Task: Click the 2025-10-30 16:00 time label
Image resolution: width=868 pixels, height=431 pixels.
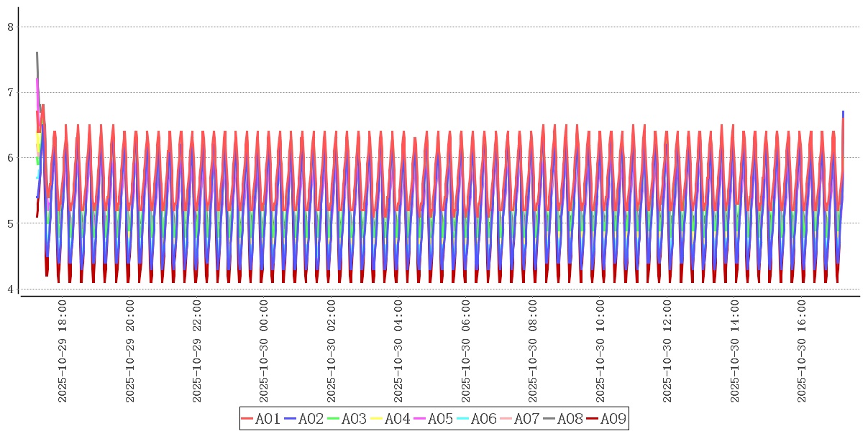Action: [803, 352]
